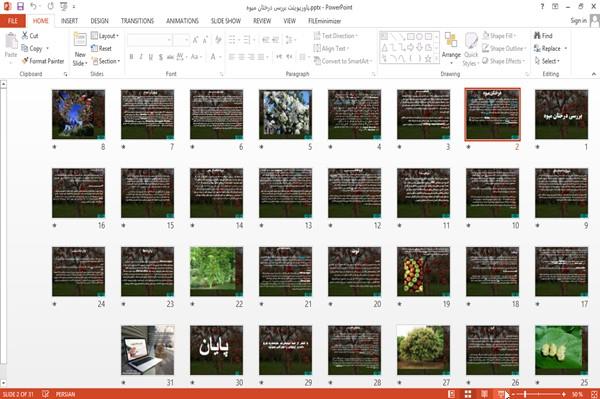Toggle text Shadow formatting
Screen dimensions: 600x399
[161, 57]
